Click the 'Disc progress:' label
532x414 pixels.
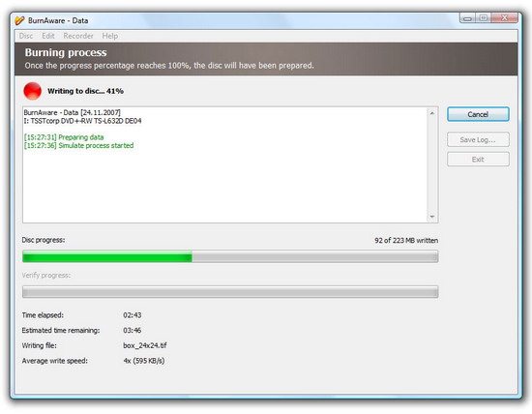click(44, 240)
